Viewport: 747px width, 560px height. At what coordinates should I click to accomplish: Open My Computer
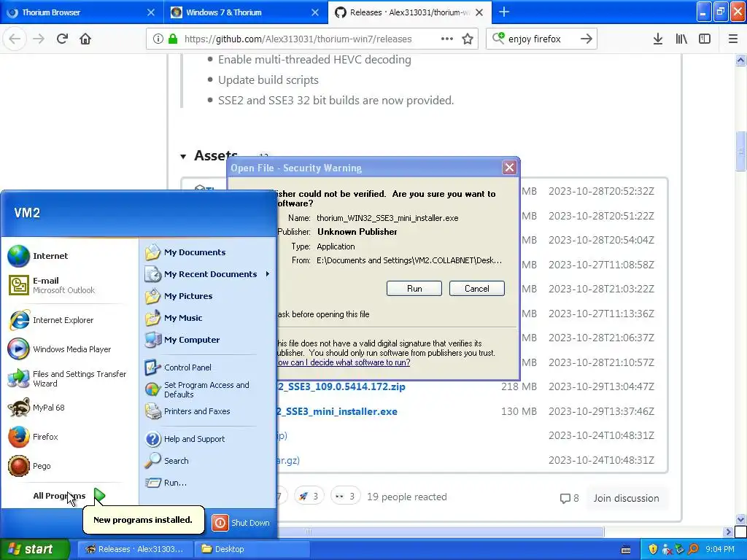(x=208, y=340)
